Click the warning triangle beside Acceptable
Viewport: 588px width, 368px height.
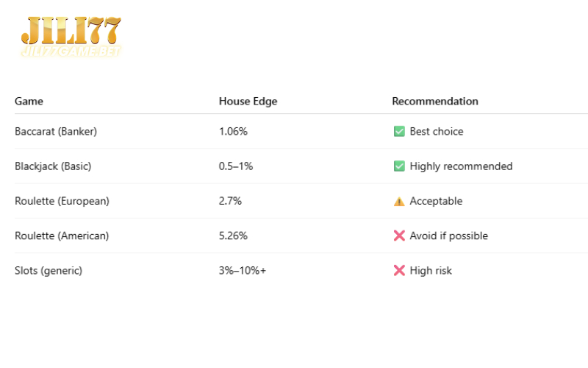coord(399,201)
